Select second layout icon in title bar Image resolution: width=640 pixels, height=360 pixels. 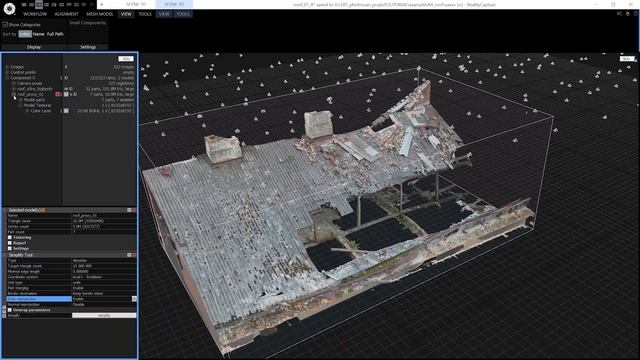pyautogui.click(x=31, y=4)
